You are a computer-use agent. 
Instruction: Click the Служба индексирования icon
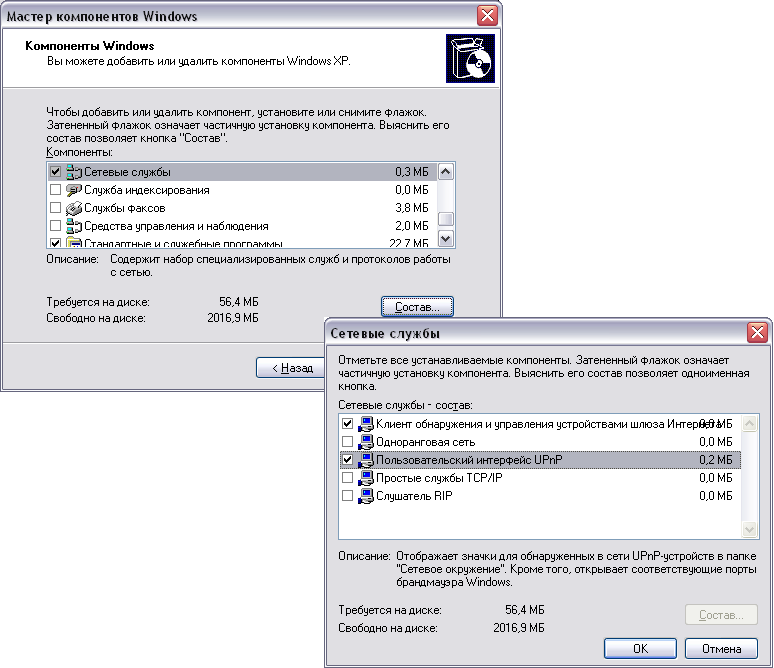[74, 190]
